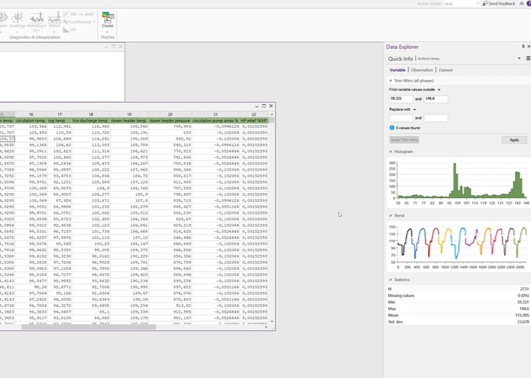Open the Quick Info options menu icon
Viewport: 531px width, 378px height.
[528, 58]
